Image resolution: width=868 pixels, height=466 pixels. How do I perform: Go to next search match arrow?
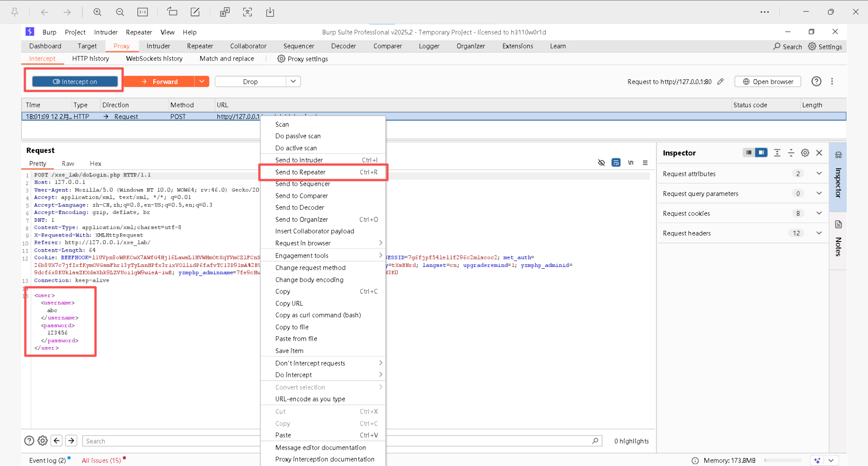[x=71, y=441]
